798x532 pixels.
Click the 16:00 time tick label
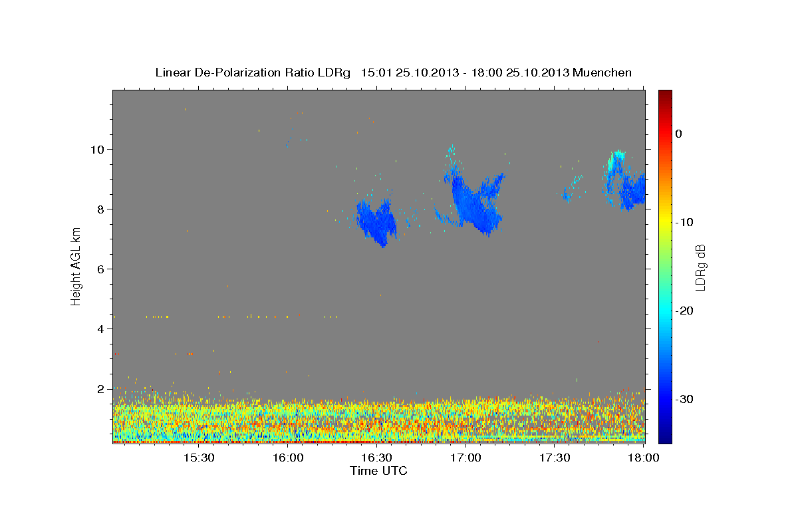pyautogui.click(x=288, y=458)
